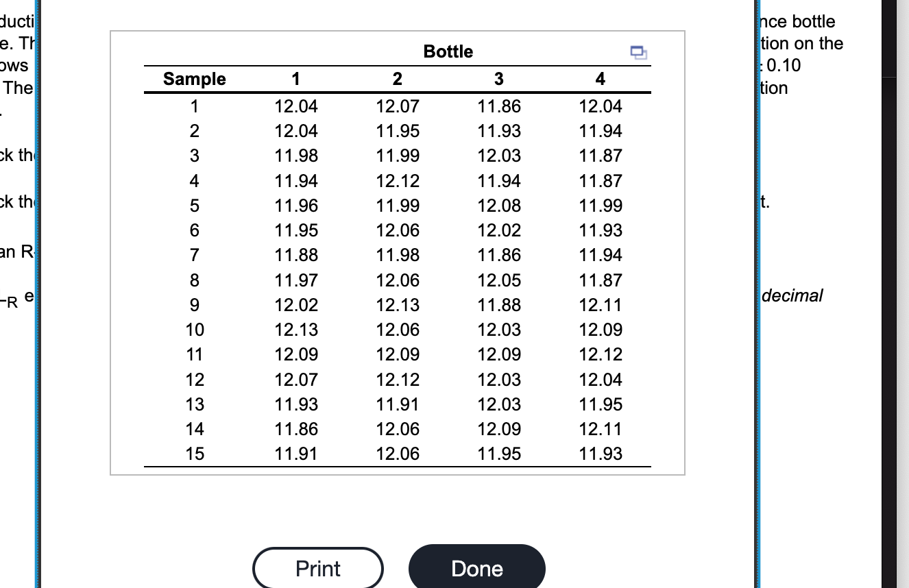Click the Bottle 3 column header
This screenshot has width=909, height=588.
pyautogui.click(x=499, y=79)
